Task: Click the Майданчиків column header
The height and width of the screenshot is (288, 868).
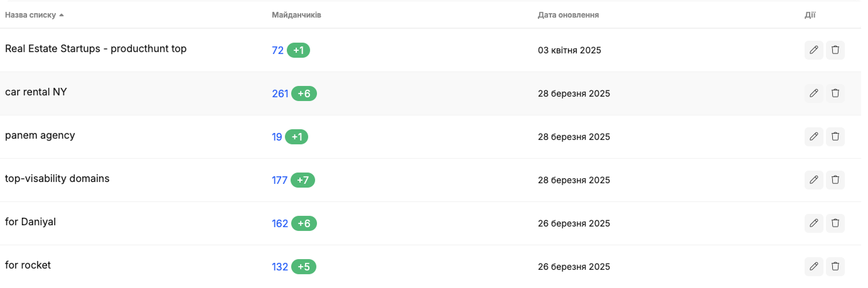Action: (296, 14)
